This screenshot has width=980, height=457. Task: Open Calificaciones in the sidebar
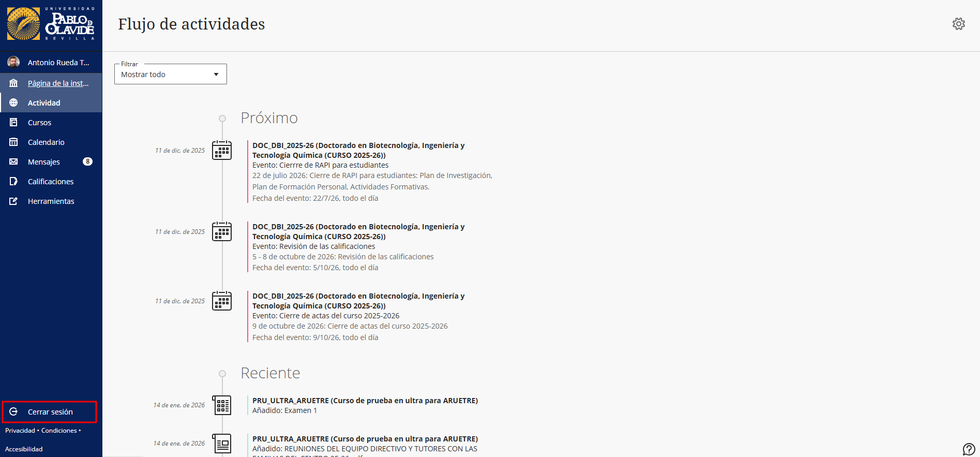pos(51,182)
